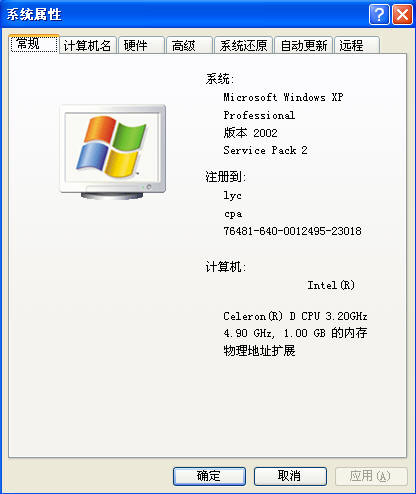Click the question mark help icon
Screen dimensions: 416x494
(x=379, y=15)
